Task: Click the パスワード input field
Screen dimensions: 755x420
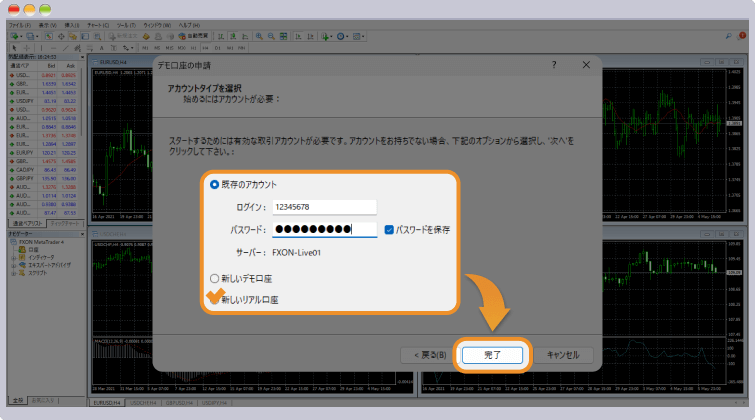Action: [325, 229]
